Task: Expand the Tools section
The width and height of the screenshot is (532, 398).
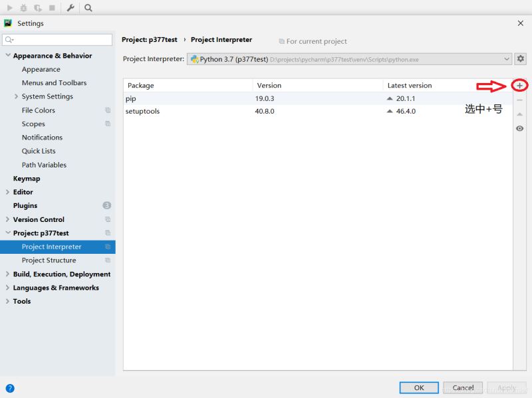Action: [7, 301]
